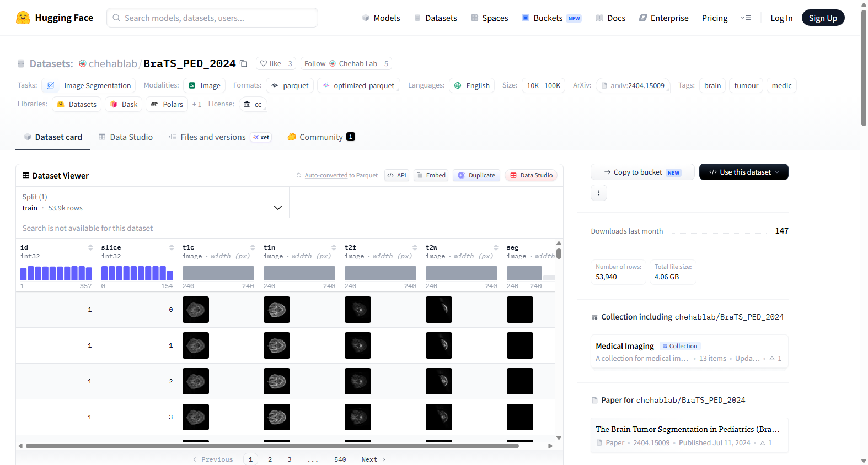Sort by the slice column

[x=172, y=247]
